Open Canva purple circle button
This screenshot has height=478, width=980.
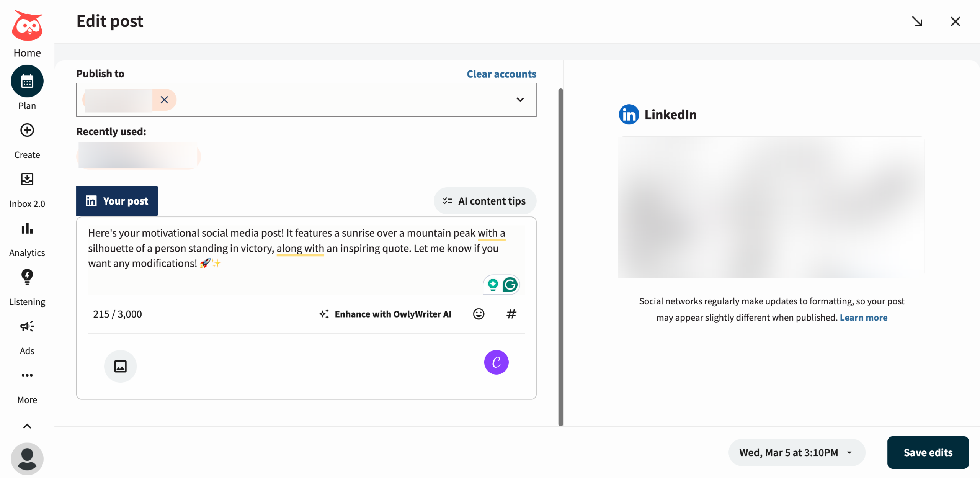(496, 362)
